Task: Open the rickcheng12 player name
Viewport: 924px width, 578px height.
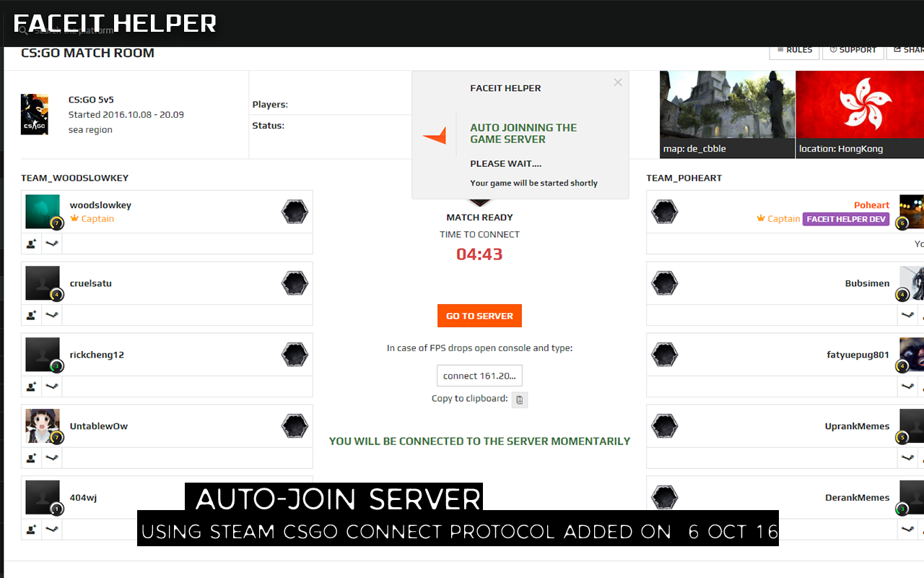Action: point(97,355)
